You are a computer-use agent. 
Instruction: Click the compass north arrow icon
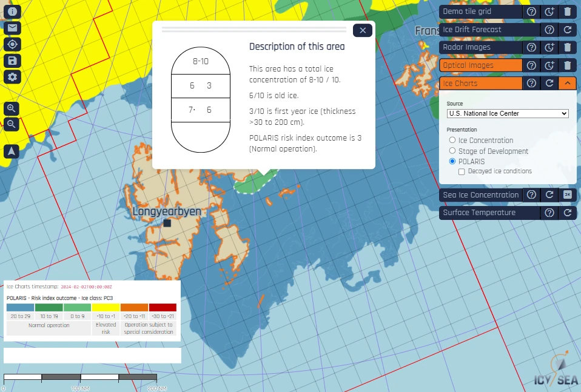12,151
